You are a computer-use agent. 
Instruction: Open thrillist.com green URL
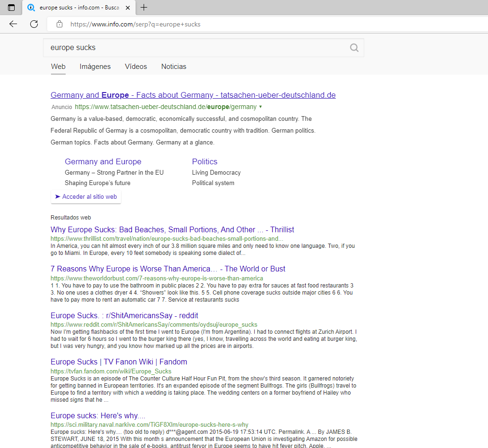[167, 238]
